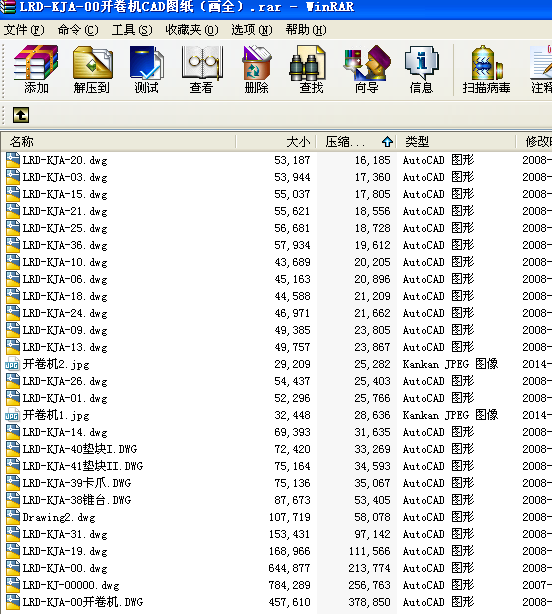Click packed size value 16,185

pyautogui.click(x=372, y=160)
